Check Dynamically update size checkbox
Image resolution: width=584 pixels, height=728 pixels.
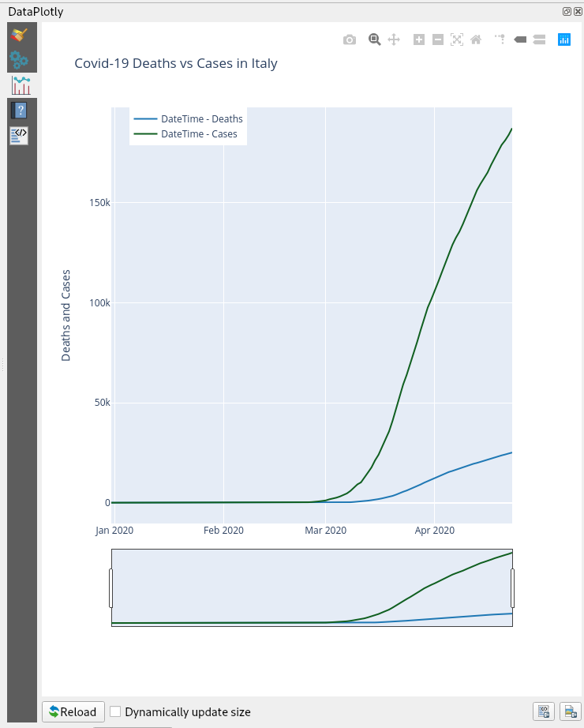click(115, 711)
